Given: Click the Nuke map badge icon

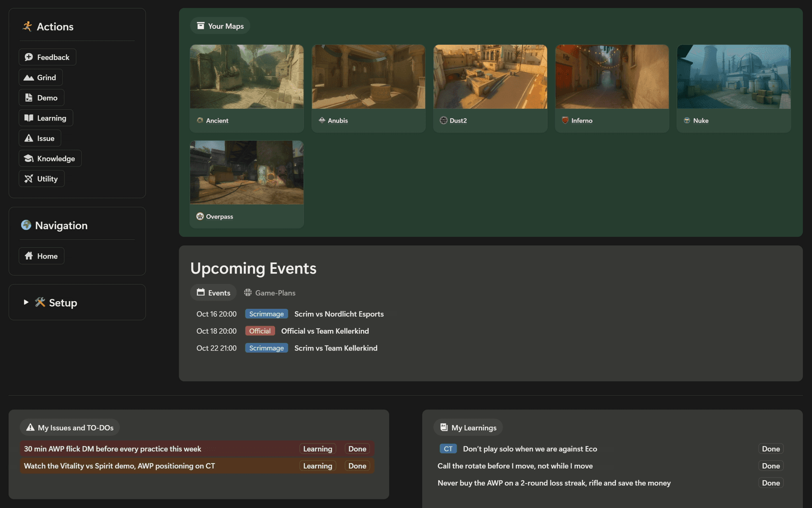Looking at the screenshot, I should [x=687, y=120].
